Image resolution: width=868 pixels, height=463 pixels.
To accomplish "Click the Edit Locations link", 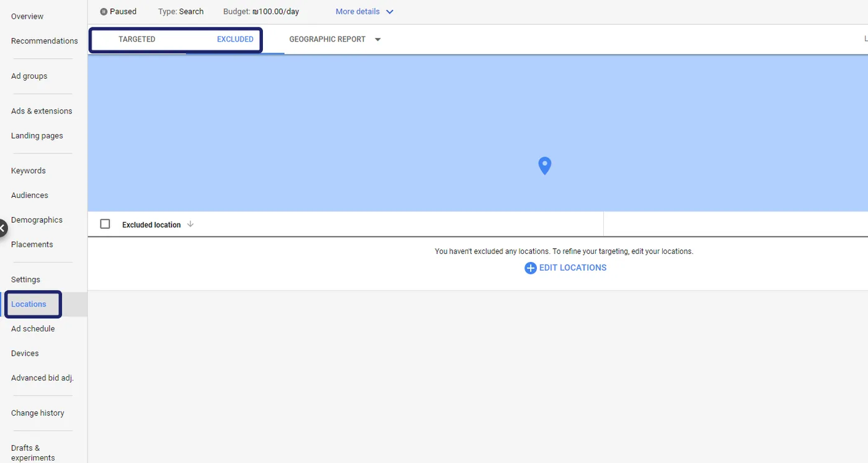I will tap(573, 268).
